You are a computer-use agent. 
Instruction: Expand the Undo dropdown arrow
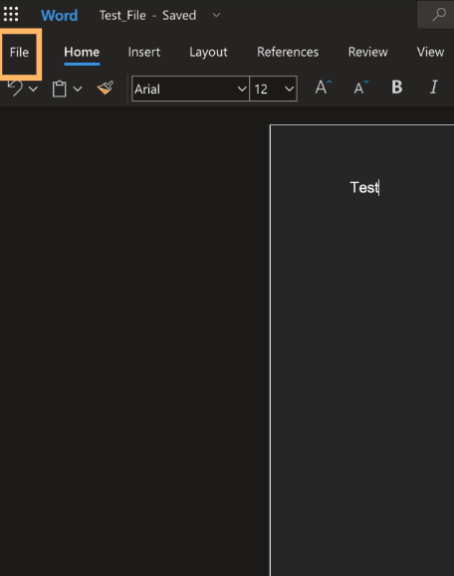click(x=33, y=89)
